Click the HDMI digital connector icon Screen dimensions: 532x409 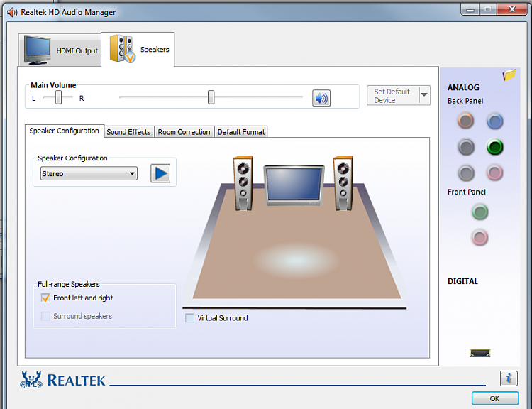(480, 354)
